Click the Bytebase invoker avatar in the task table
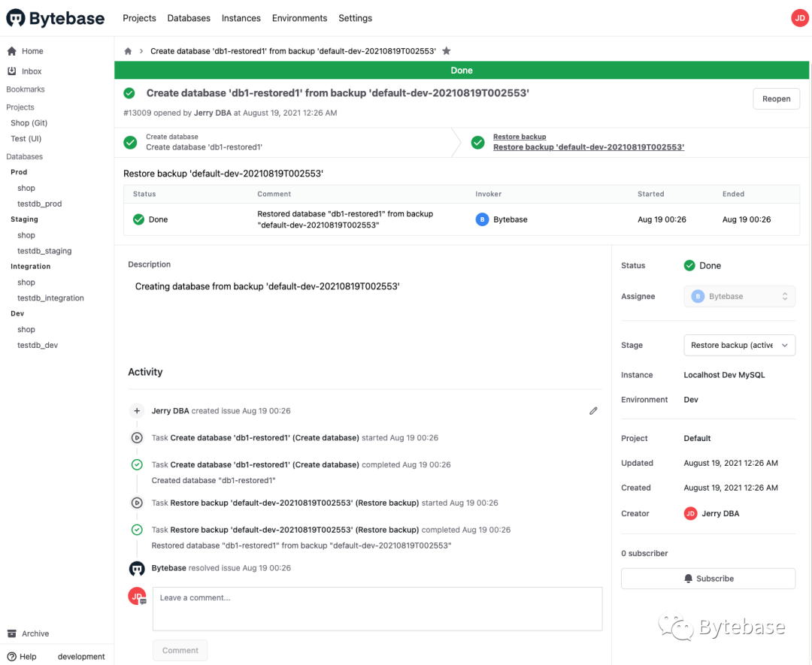The image size is (812, 665). pyautogui.click(x=482, y=219)
